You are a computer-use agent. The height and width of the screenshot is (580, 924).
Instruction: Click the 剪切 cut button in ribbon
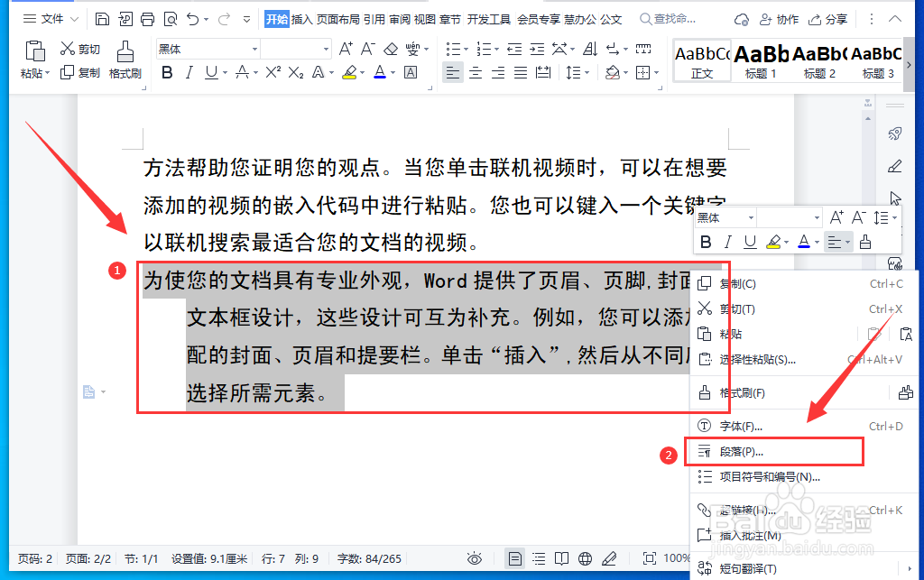[x=80, y=49]
